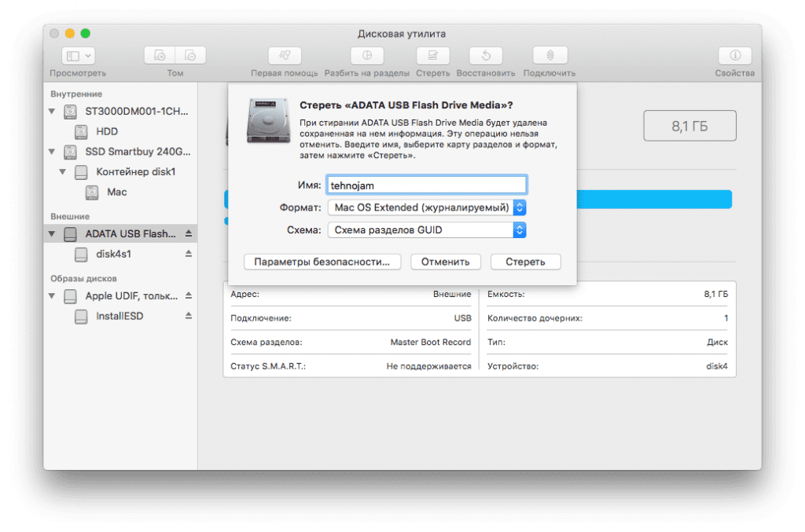Select the ST3000DM001 disk icon
Viewport: 805px width, 532px height.
tap(70, 112)
